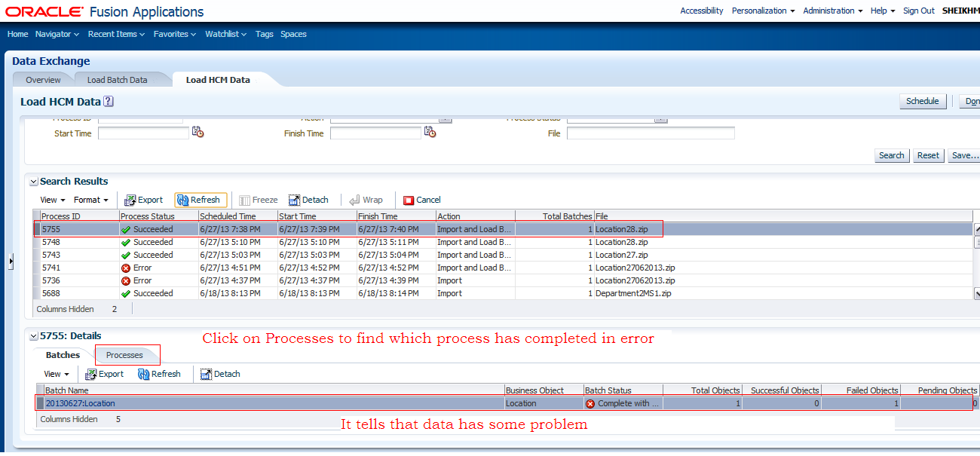Image resolution: width=980 pixels, height=456 pixels.
Task: Export the batches list in Details
Action: [105, 374]
